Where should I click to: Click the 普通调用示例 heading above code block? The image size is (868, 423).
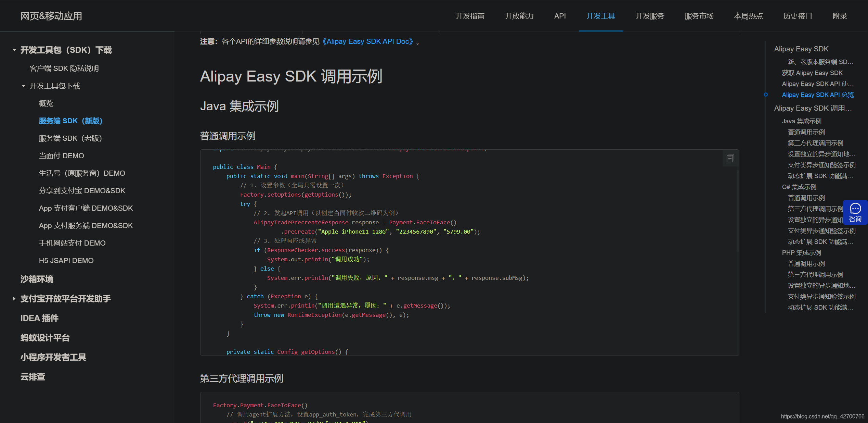pos(228,136)
